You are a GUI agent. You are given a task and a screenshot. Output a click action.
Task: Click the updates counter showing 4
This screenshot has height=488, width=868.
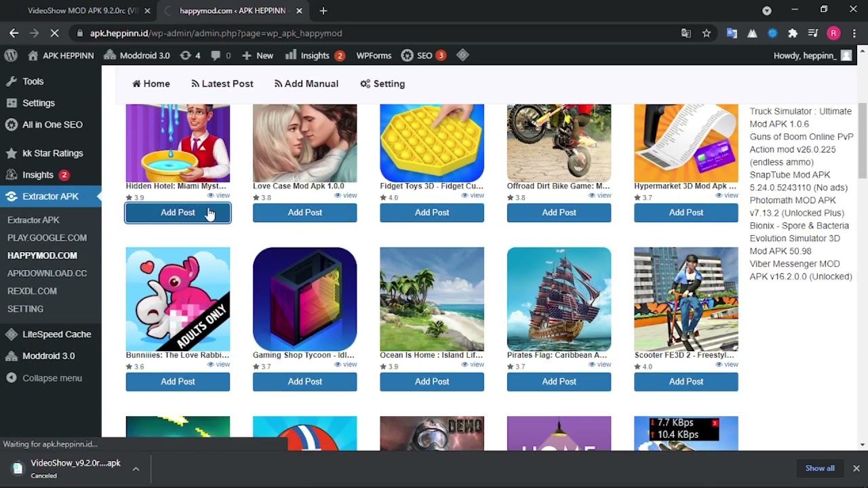190,56
